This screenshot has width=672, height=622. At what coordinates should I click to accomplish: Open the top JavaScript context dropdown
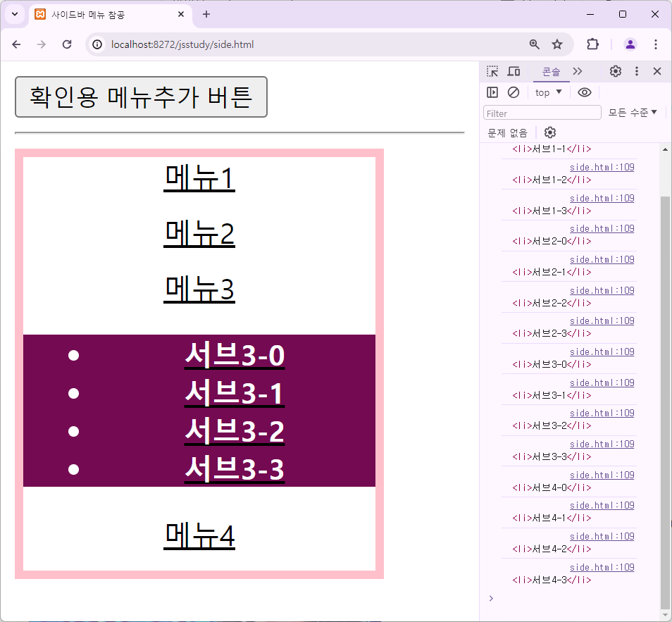pyautogui.click(x=549, y=92)
